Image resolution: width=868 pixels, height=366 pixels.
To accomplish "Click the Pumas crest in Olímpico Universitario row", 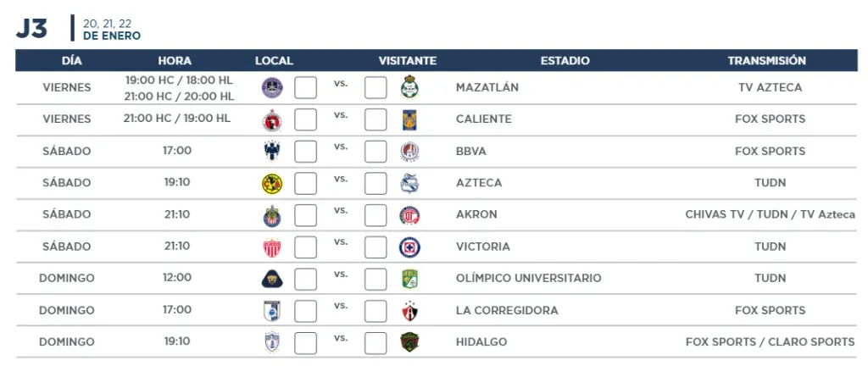I will click(272, 280).
